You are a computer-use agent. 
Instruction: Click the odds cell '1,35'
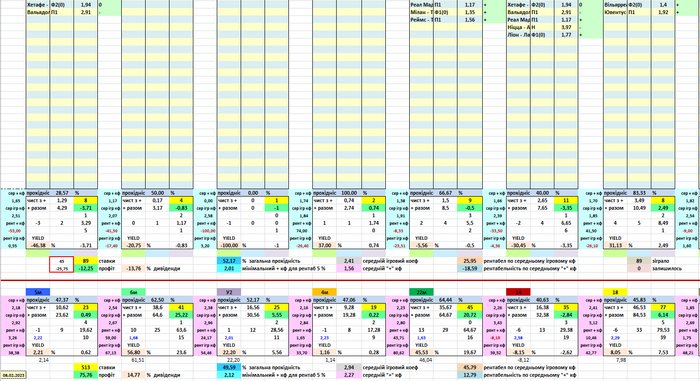pos(470,13)
